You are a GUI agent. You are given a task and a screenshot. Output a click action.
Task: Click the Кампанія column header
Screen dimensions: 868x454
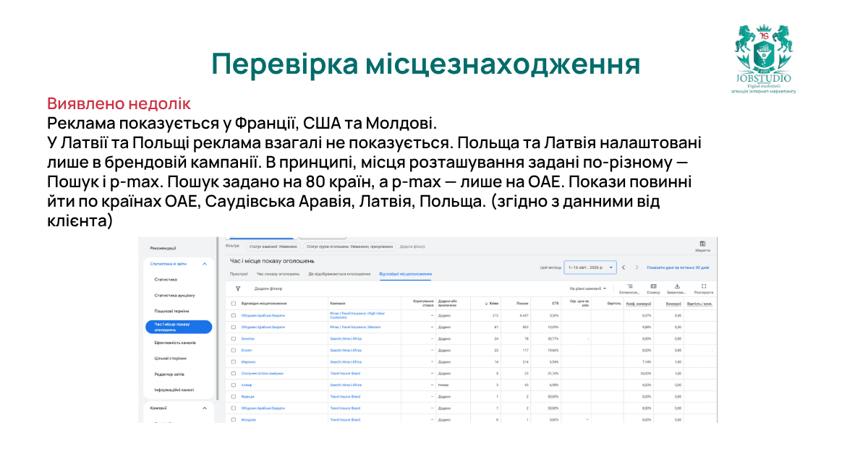[337, 304]
